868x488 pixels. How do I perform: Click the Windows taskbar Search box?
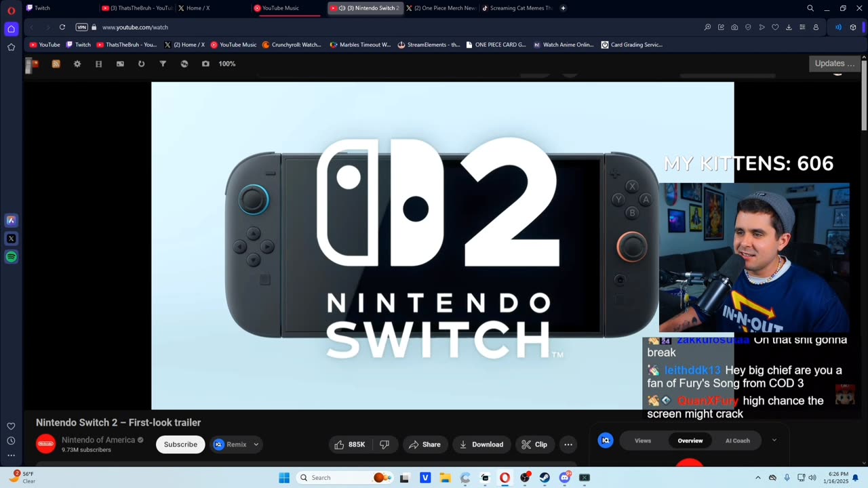tap(345, 478)
